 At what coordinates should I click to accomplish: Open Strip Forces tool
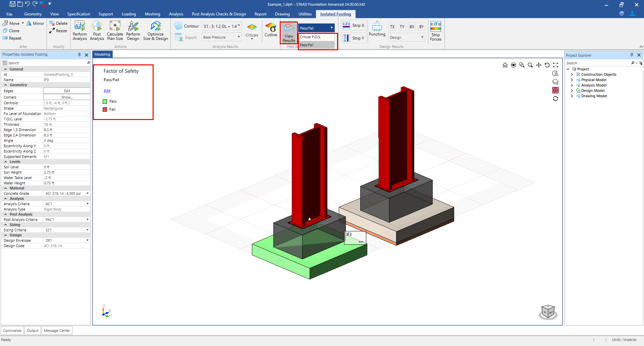tap(435, 31)
